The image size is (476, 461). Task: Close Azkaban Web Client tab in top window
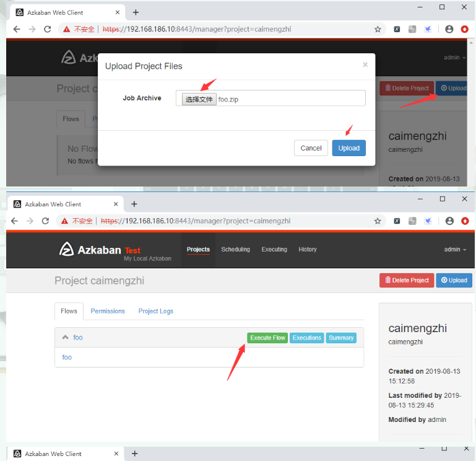pos(118,12)
